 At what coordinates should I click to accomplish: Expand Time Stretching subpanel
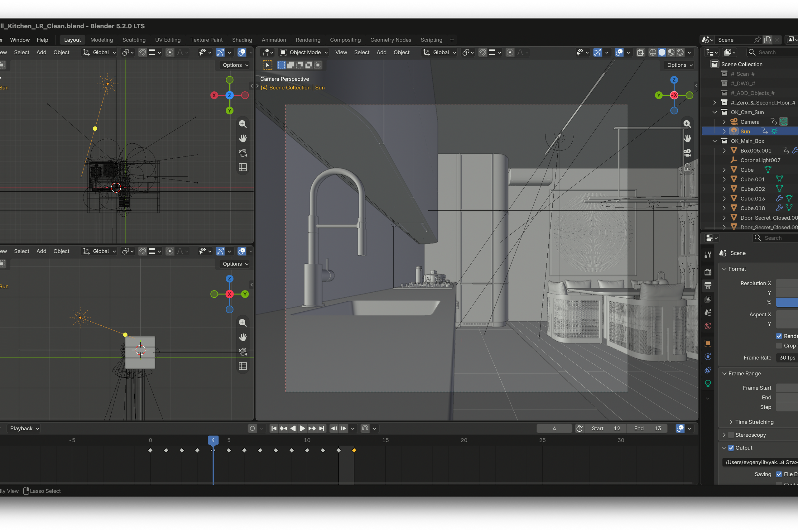point(731,422)
